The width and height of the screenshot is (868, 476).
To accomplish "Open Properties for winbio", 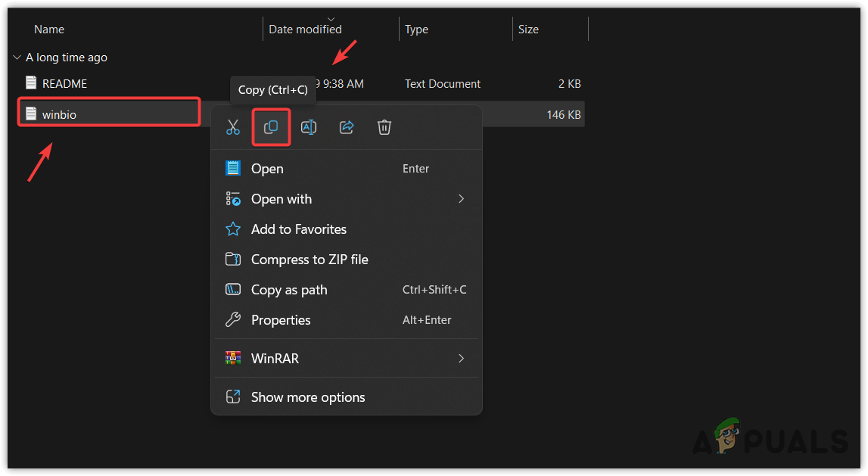I will click(281, 320).
